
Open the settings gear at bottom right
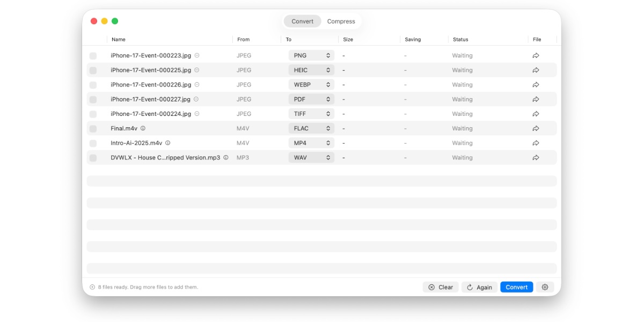(545, 287)
